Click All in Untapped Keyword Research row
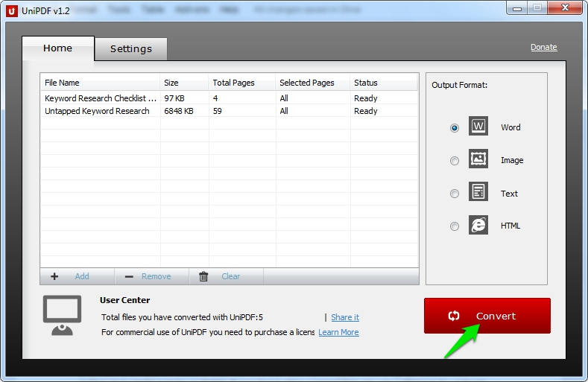Viewport: 588px width, 382px height. click(284, 111)
